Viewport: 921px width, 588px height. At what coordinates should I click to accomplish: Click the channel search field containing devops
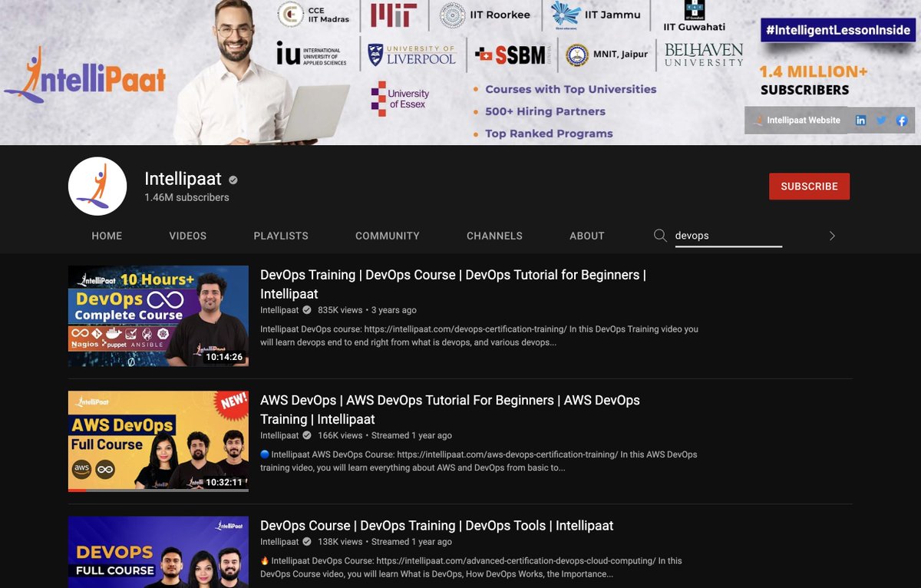click(728, 236)
